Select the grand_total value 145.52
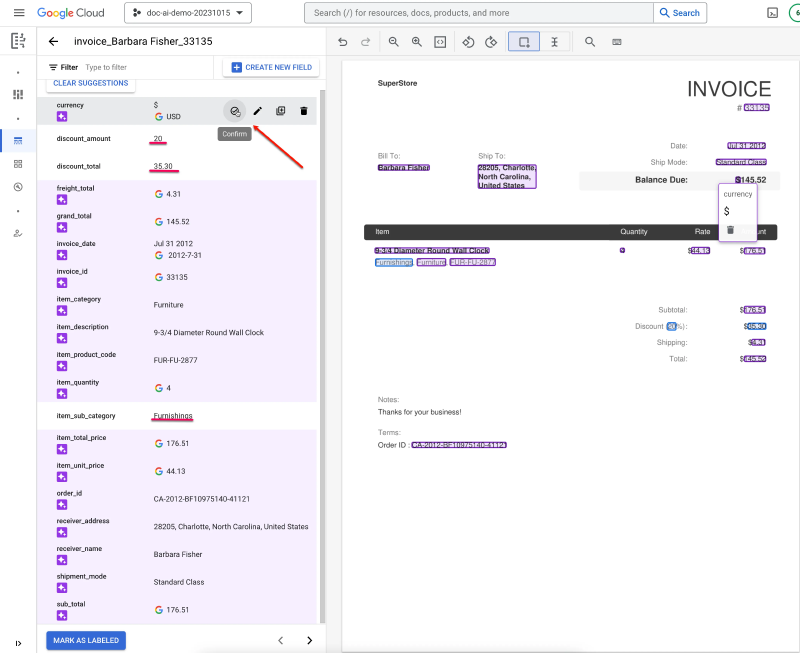Viewport: 800px width, 653px height. pyautogui.click(x=178, y=222)
